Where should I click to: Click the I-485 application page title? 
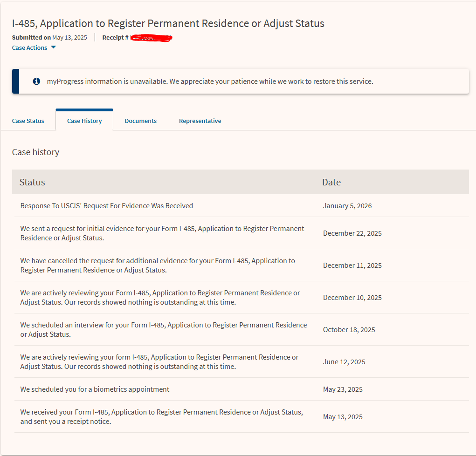pyautogui.click(x=168, y=23)
